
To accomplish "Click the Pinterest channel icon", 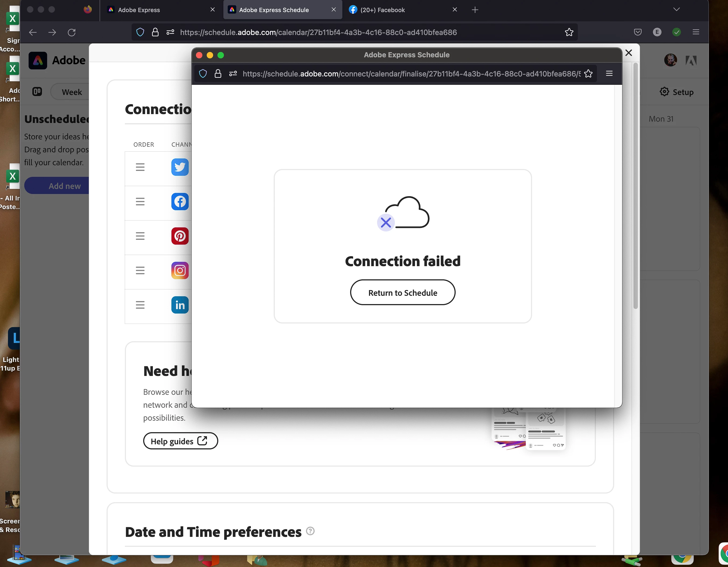I will point(180,236).
